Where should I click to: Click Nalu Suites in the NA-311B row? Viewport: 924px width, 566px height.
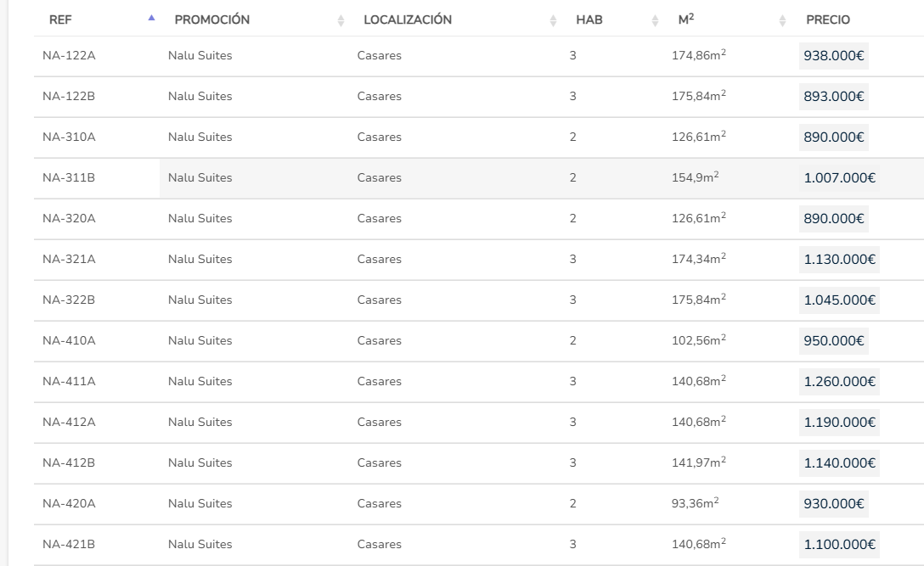tap(200, 178)
